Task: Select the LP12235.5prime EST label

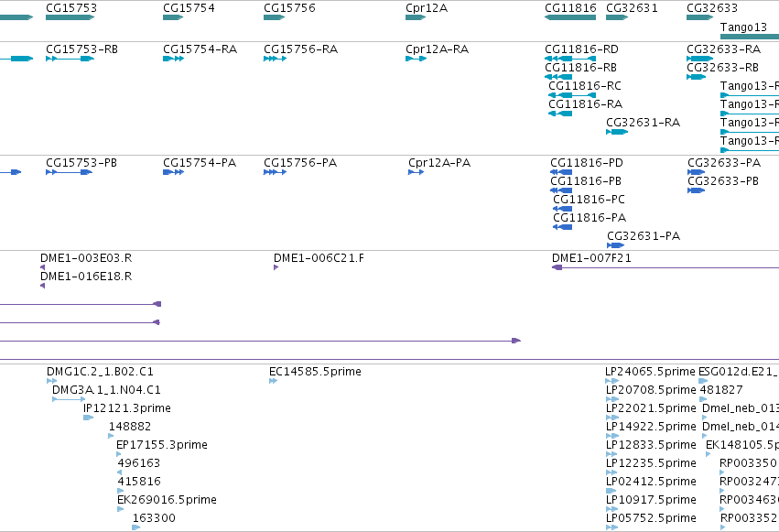Action: click(651, 464)
